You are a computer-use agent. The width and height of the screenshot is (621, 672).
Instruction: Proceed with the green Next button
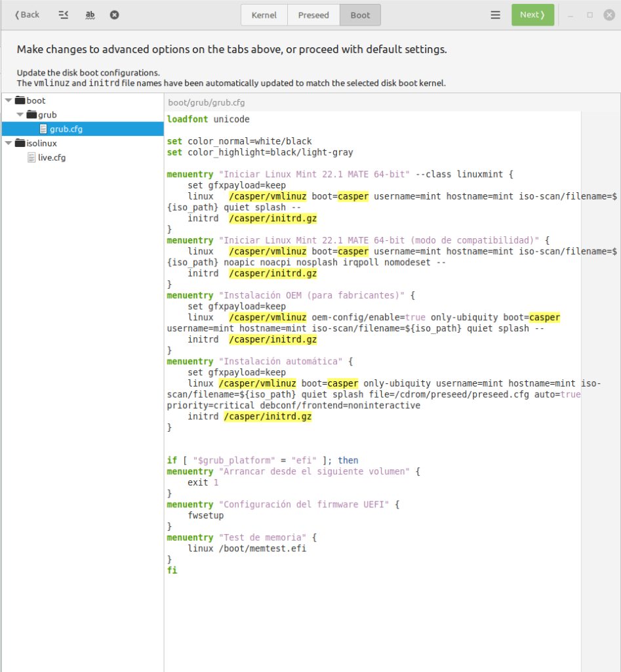[532, 15]
